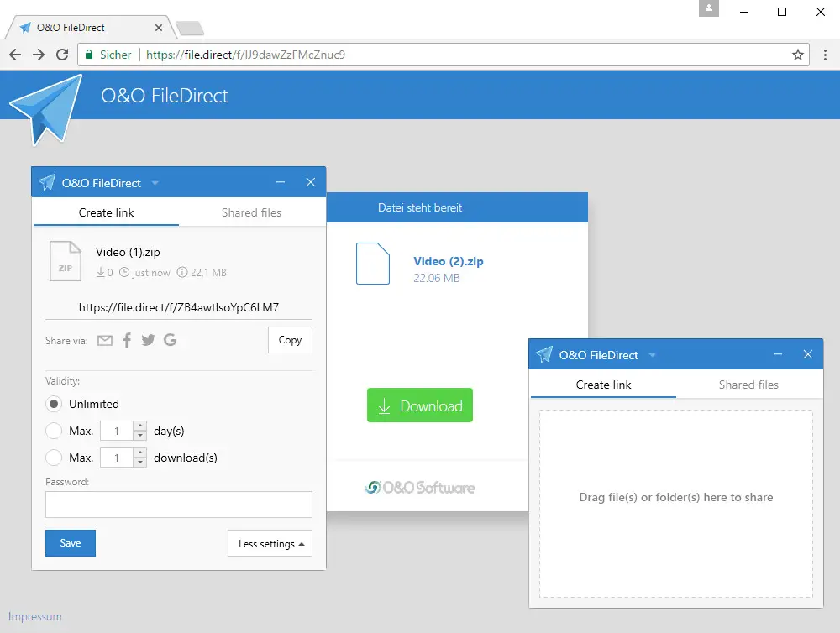Click the drag files drop area
The width and height of the screenshot is (840, 633).
[x=676, y=504]
